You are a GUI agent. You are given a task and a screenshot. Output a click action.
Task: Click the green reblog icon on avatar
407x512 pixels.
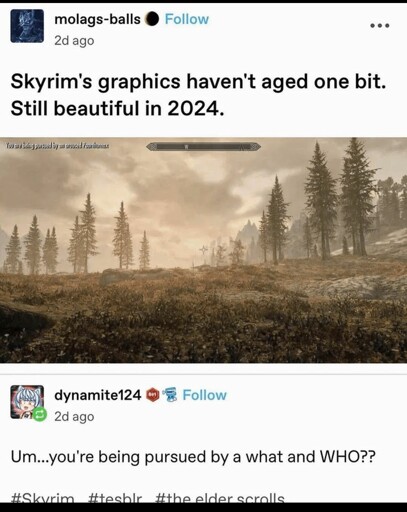coord(39,415)
